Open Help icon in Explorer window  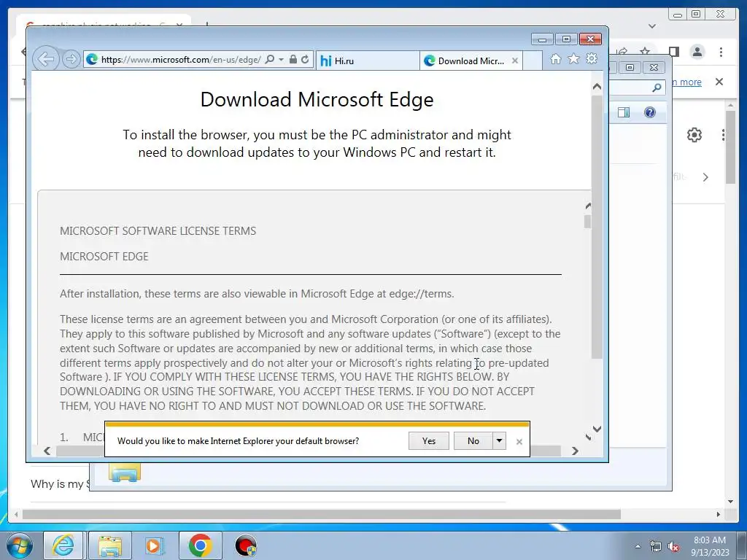point(650,112)
